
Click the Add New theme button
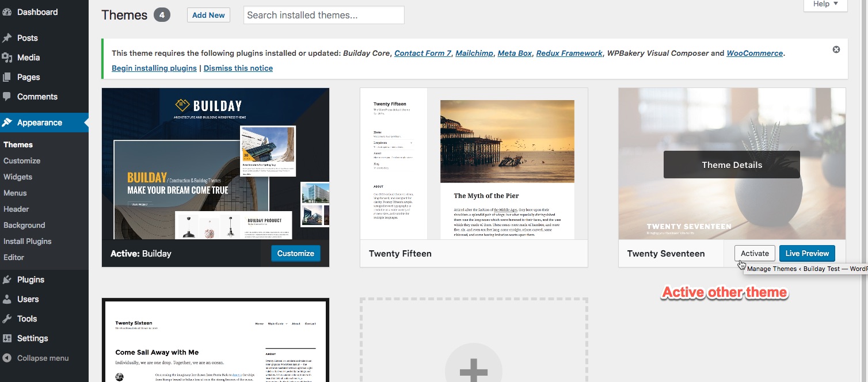point(208,15)
